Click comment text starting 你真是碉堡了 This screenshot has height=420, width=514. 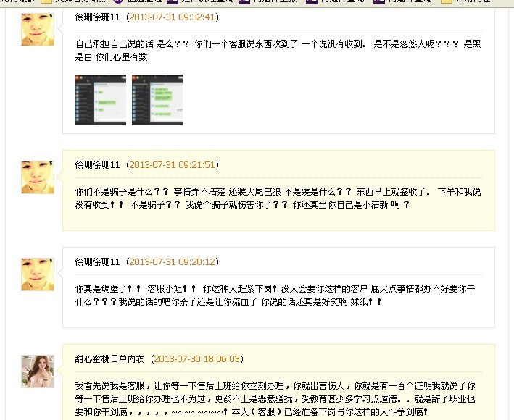pyautogui.click(x=275, y=295)
